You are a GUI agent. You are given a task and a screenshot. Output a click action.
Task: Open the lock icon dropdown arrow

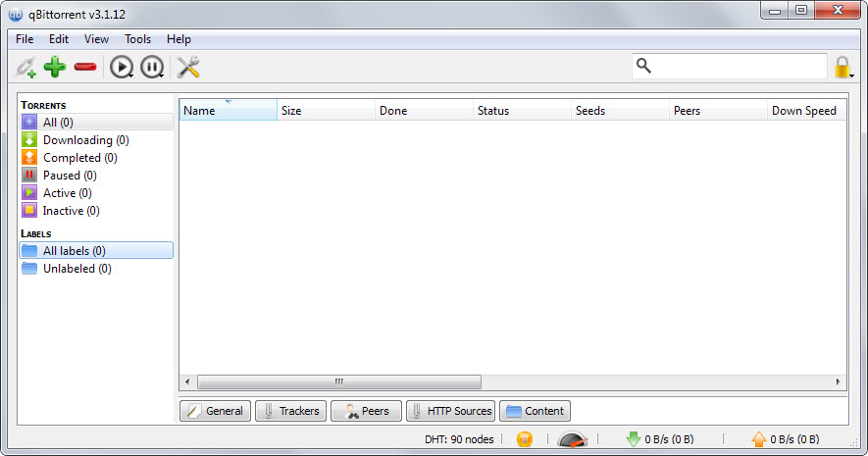[852, 76]
